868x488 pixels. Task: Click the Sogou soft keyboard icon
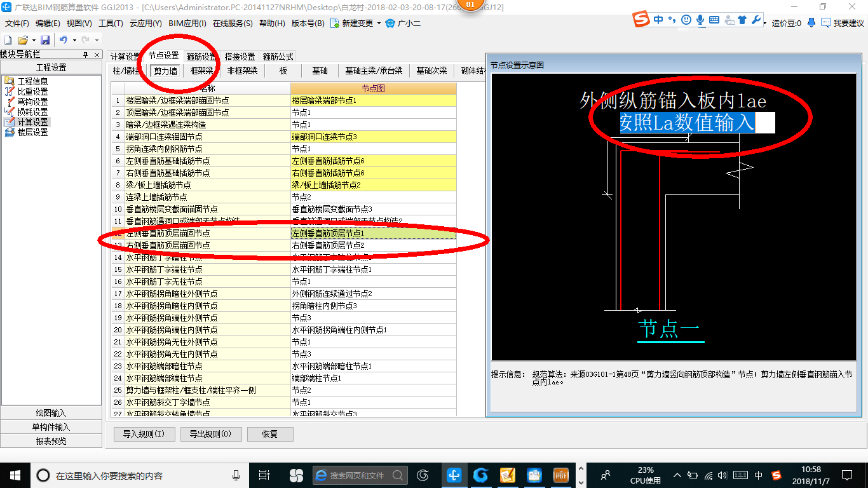714,20
